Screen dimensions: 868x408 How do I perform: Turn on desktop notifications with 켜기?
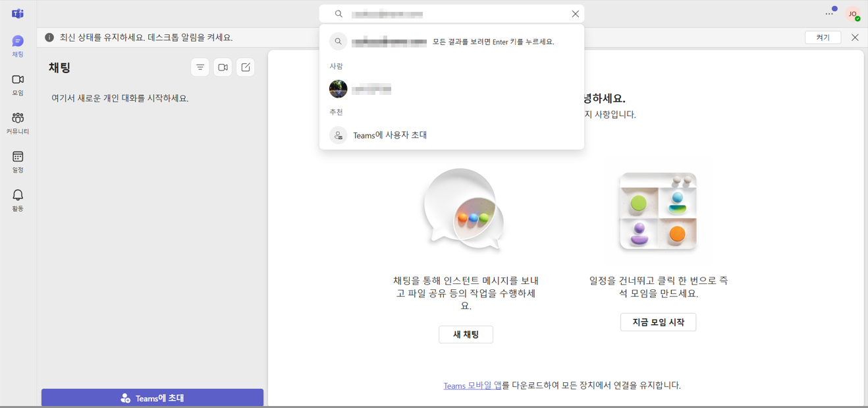[823, 38]
